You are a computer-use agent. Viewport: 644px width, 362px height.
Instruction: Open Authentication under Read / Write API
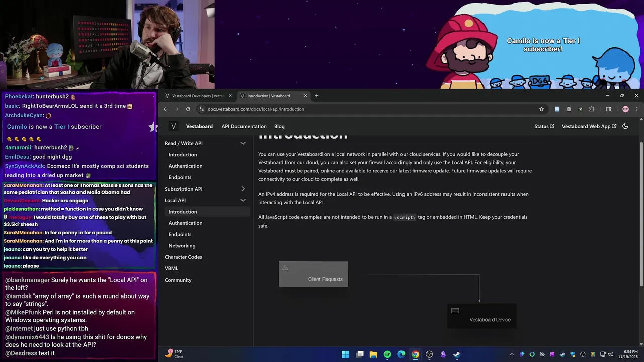(185, 166)
